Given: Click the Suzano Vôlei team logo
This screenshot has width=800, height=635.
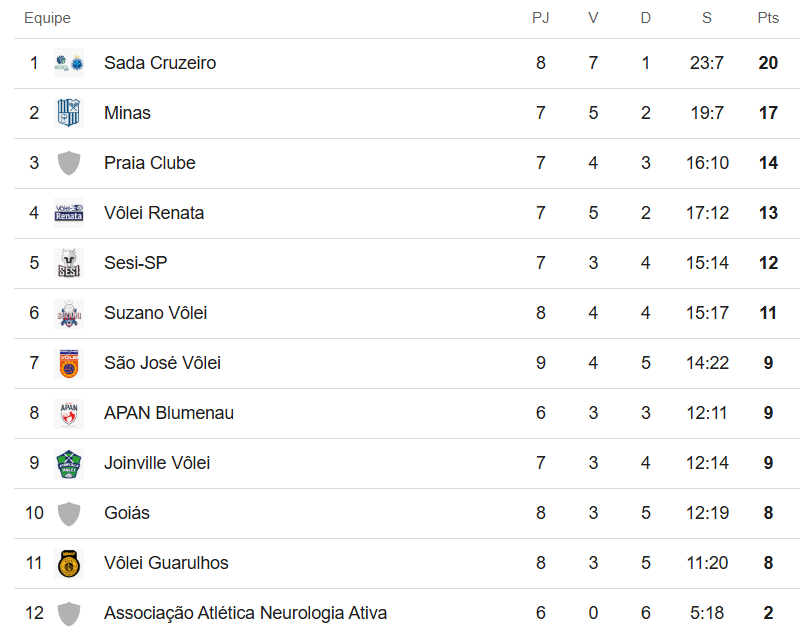Looking at the screenshot, I should click(x=69, y=313).
